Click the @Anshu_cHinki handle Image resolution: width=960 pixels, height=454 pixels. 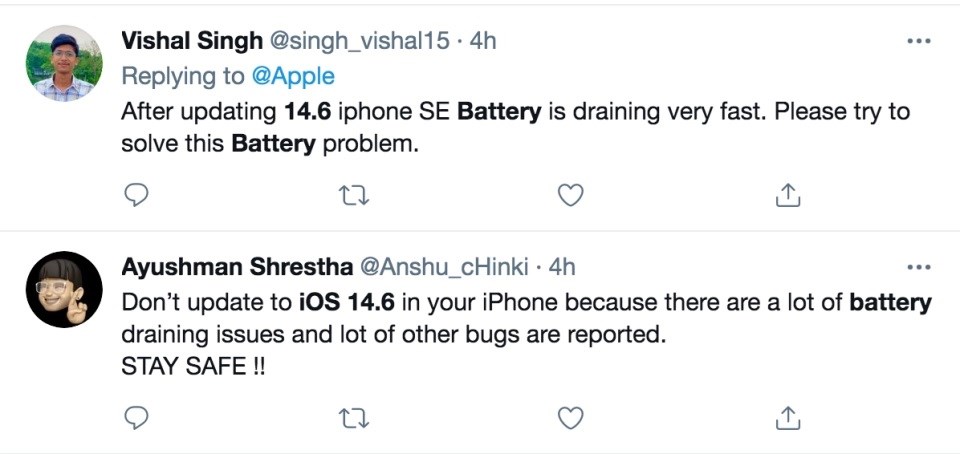442,267
